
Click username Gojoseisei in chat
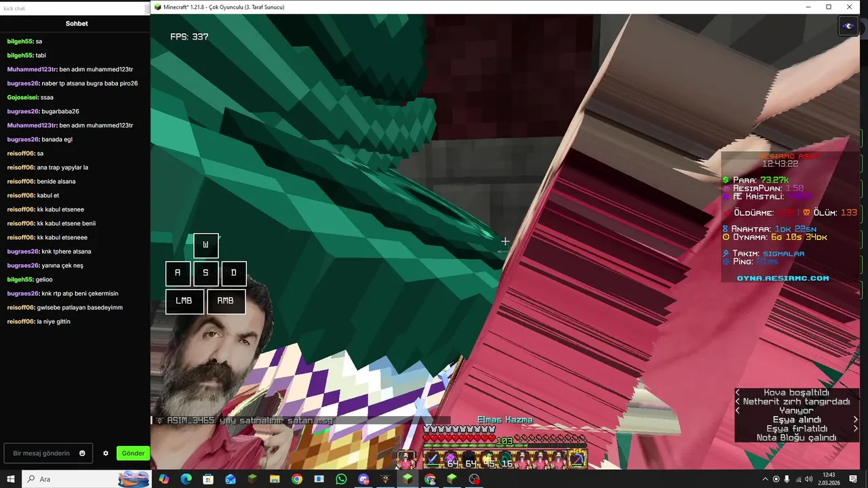(22, 98)
